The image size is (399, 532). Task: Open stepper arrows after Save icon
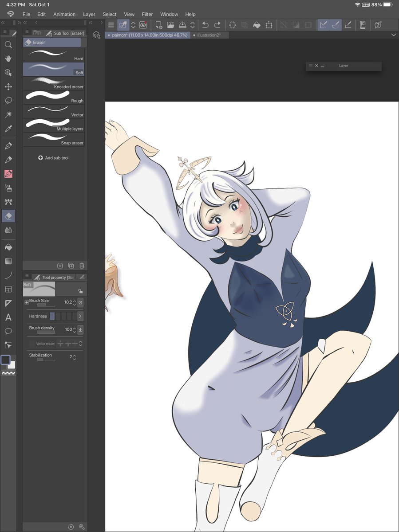tap(193, 25)
